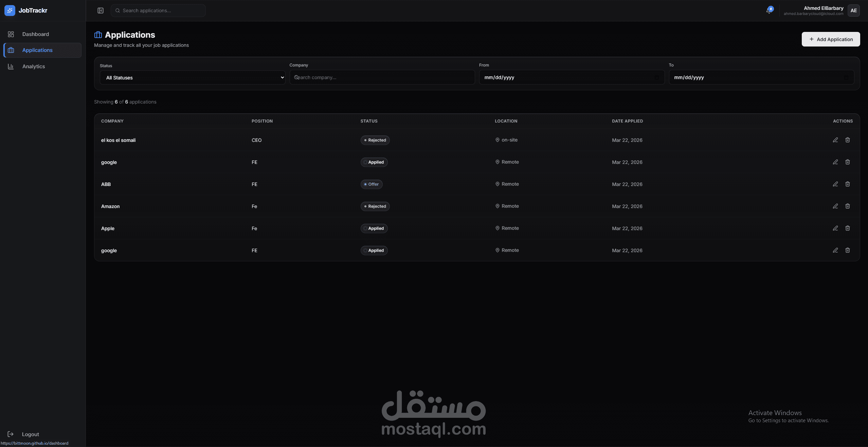Image resolution: width=868 pixels, height=447 pixels.
Task: Delete the Apple application entry
Action: click(x=847, y=228)
